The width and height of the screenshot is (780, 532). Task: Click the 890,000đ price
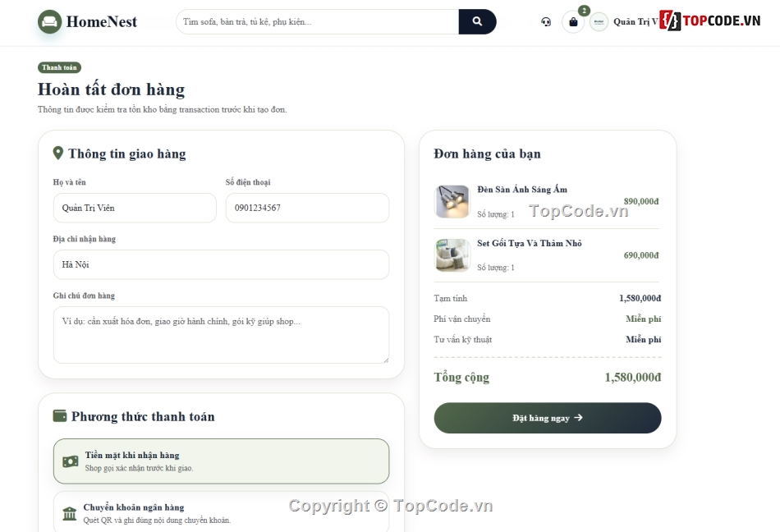point(641,201)
